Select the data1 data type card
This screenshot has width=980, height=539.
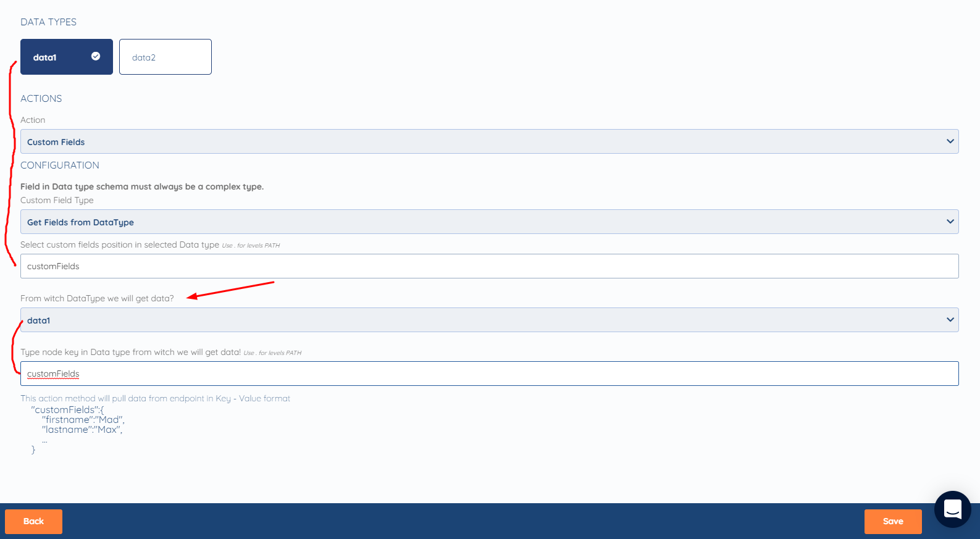[67, 57]
